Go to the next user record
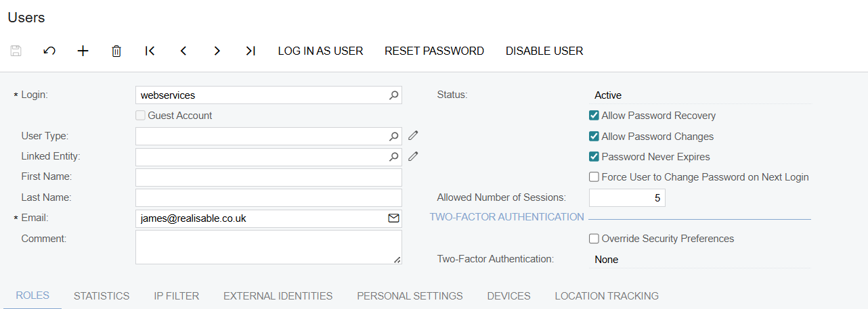The width and height of the screenshot is (868, 309). (x=217, y=51)
